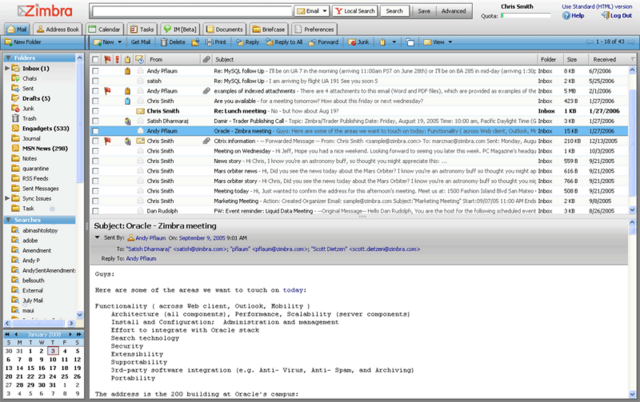Click flag on 'examples of indexed attachments' row
The width and height of the screenshot is (640, 402).
tap(107, 91)
